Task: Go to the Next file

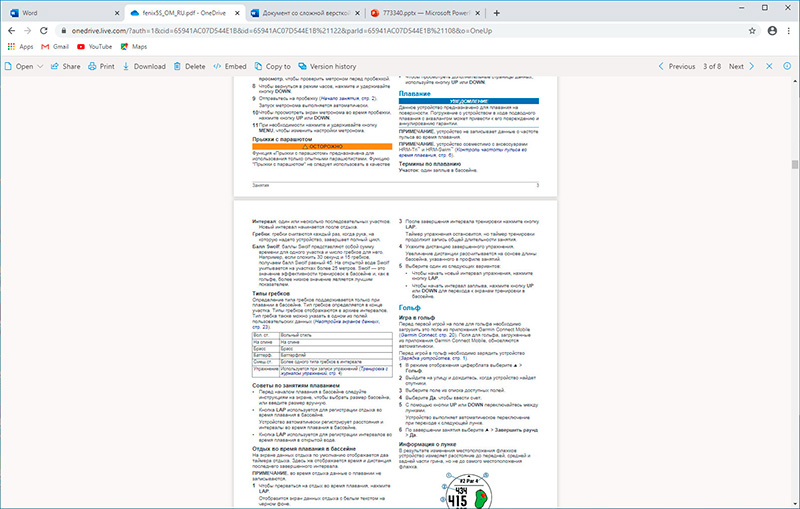Action: tap(742, 66)
